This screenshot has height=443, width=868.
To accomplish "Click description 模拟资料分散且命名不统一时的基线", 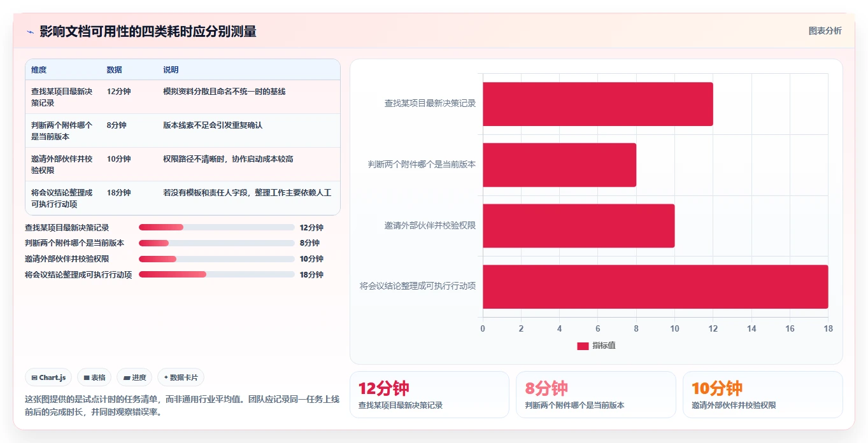I will coord(224,92).
